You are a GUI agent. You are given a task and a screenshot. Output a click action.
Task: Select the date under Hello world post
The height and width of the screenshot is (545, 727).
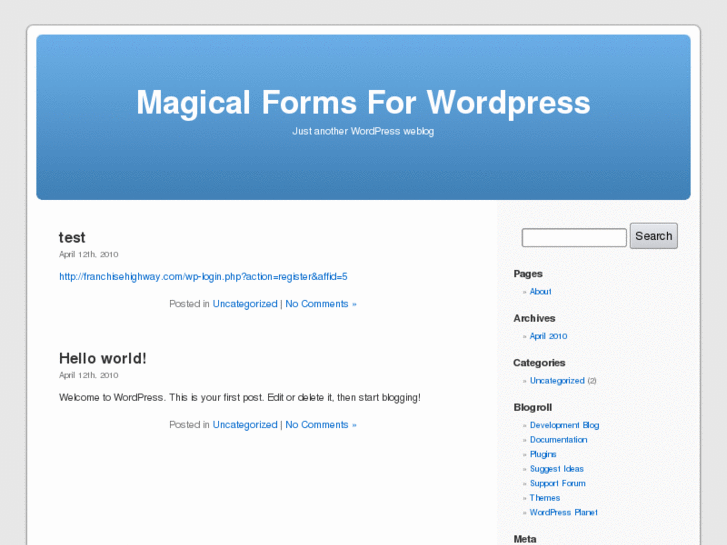coord(89,375)
